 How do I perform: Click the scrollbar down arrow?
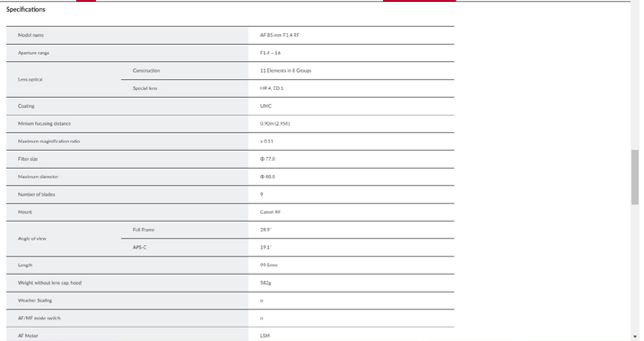coord(635,337)
